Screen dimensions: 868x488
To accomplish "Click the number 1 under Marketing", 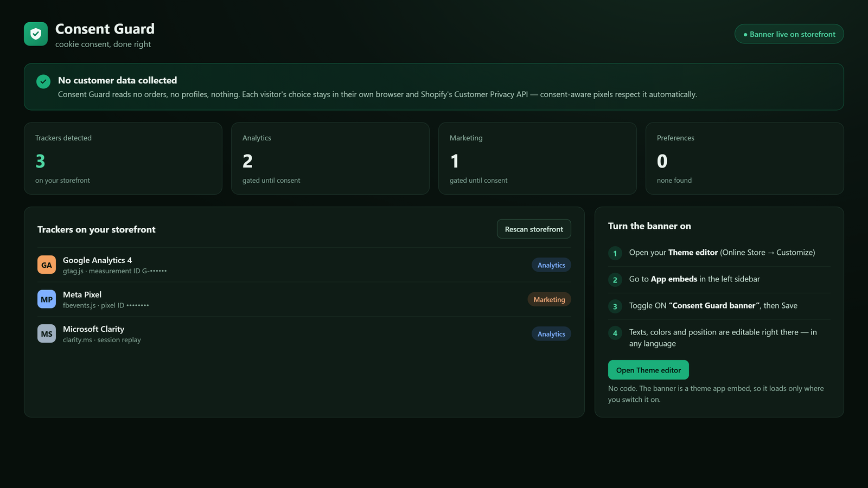I will click(x=455, y=161).
